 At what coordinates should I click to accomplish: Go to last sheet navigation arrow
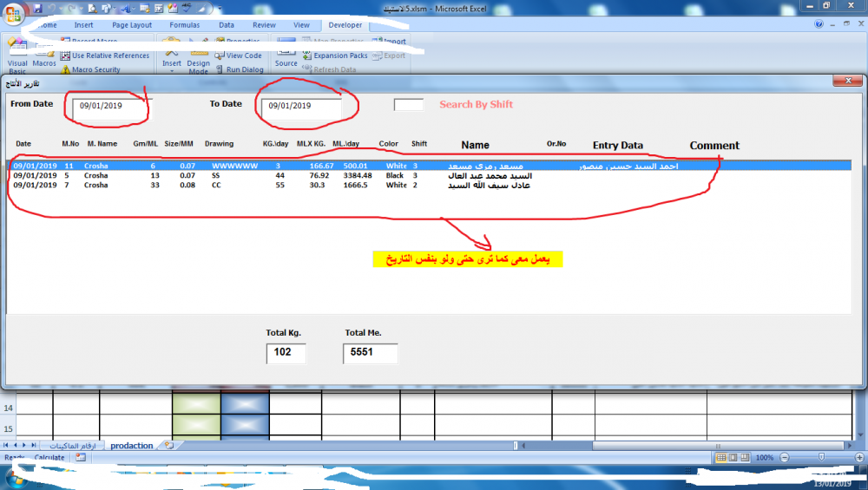tap(34, 445)
